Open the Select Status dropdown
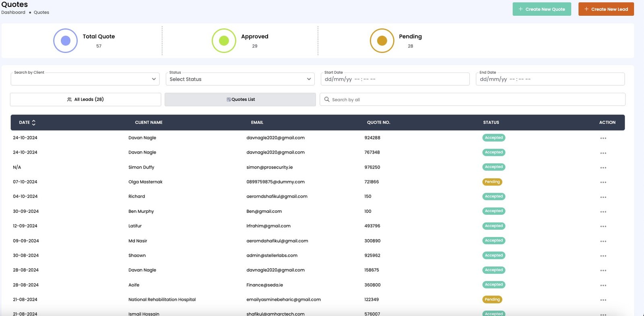This screenshot has height=316, width=644. [x=240, y=79]
